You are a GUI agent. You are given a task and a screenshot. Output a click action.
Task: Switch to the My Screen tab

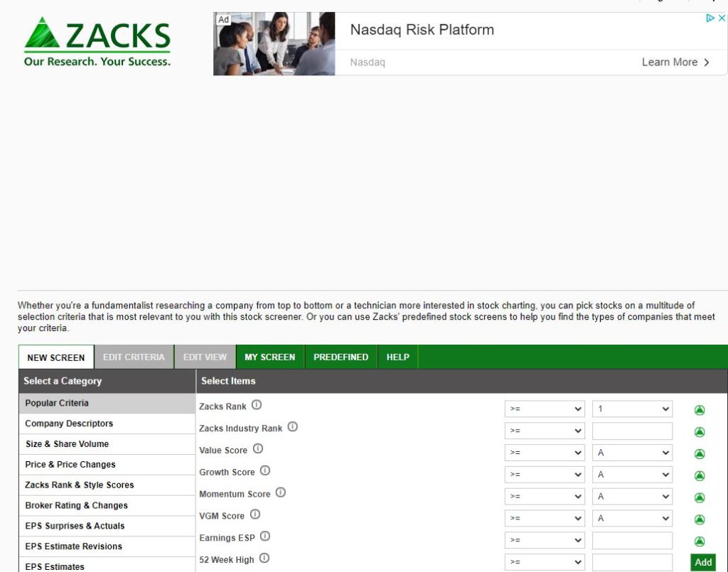coord(269,357)
